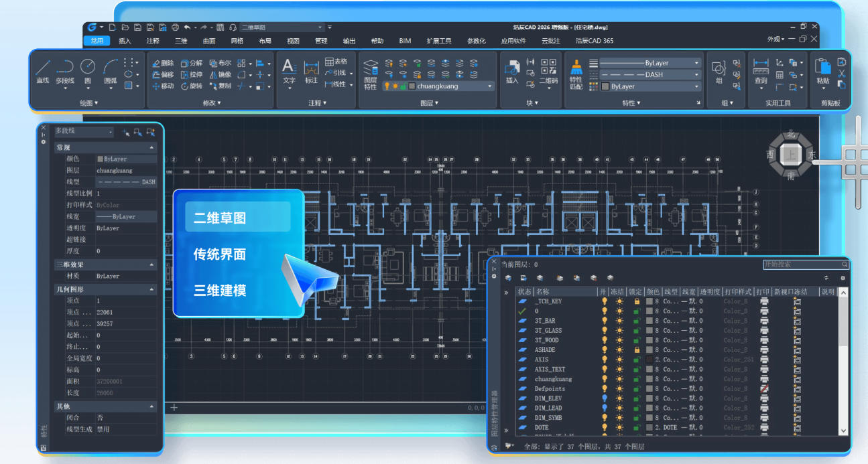Screen dimensions: 868x464
Task: Unlock the ASHADE layer padlock
Action: tap(637, 350)
